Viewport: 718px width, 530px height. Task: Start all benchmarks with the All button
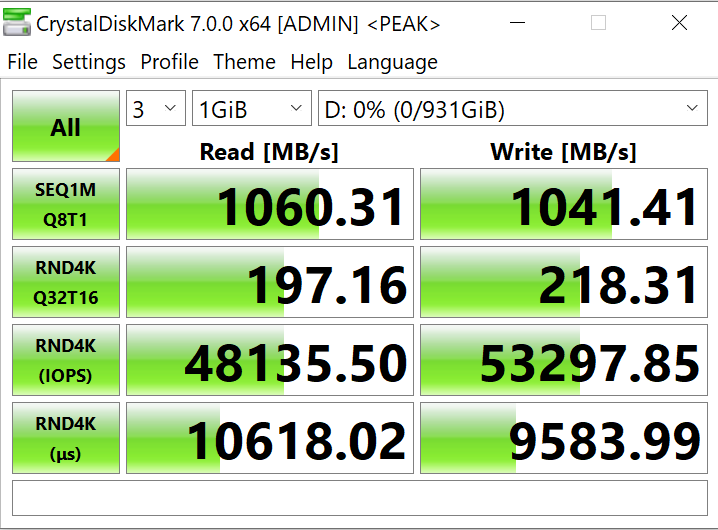66,127
